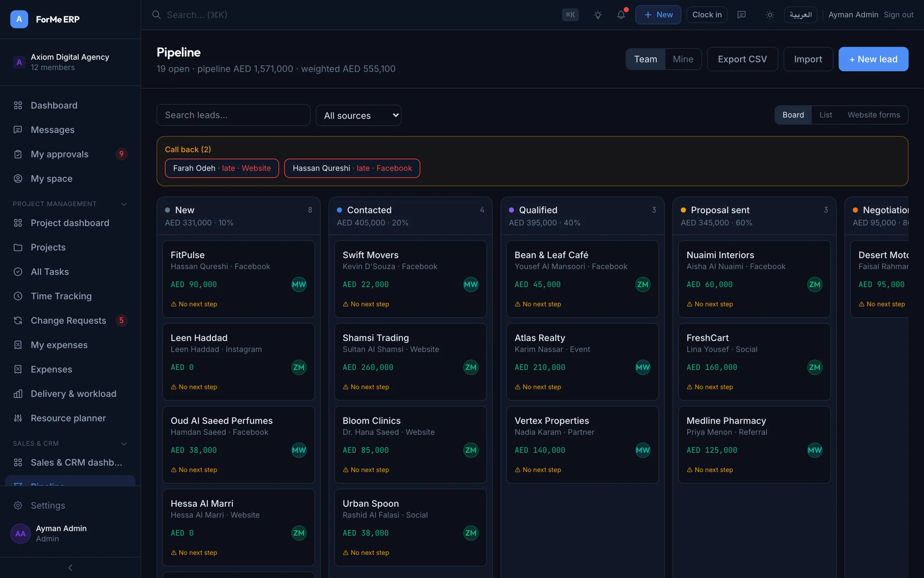924x578 pixels.
Task: Switch language to Arabic
Action: click(x=800, y=15)
